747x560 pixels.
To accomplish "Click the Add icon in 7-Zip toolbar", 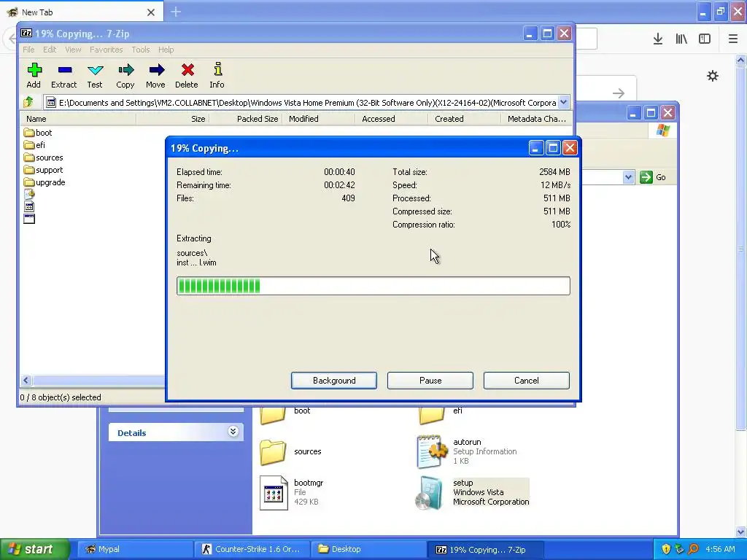I will (x=34, y=70).
